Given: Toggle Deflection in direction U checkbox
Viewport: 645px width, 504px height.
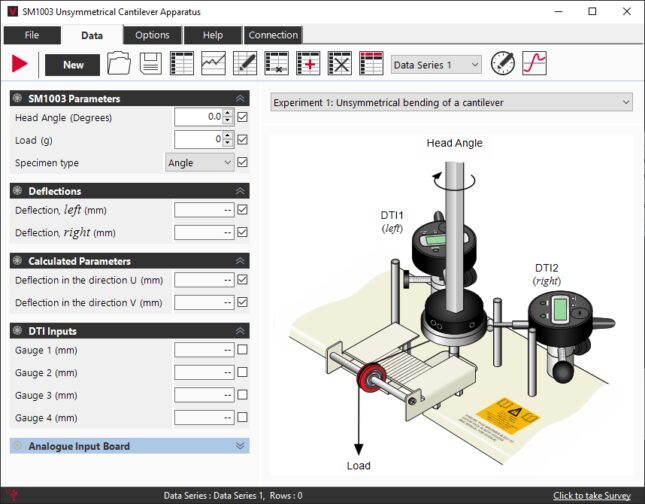Looking at the screenshot, I should [x=242, y=280].
